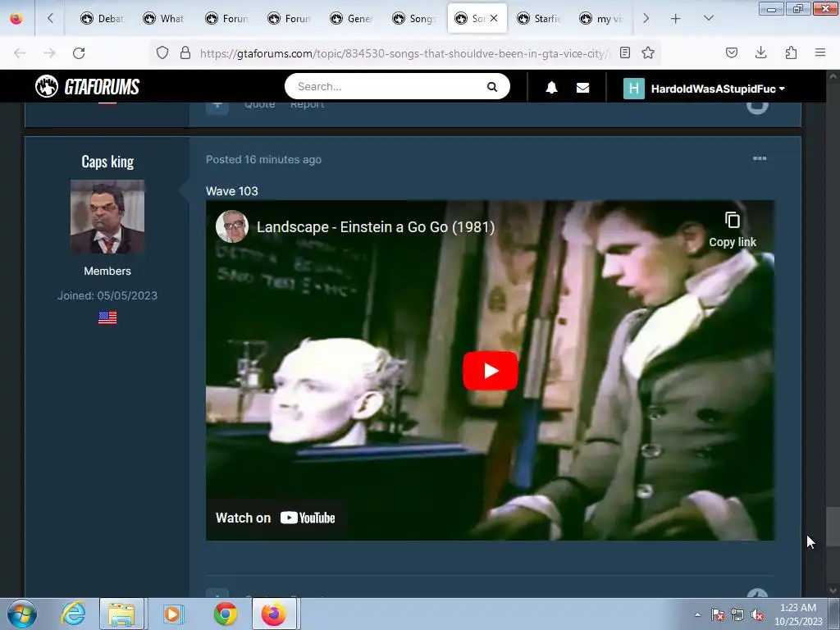Image resolution: width=840 pixels, height=630 pixels.
Task: Open the notifications bell
Action: pyautogui.click(x=551, y=88)
